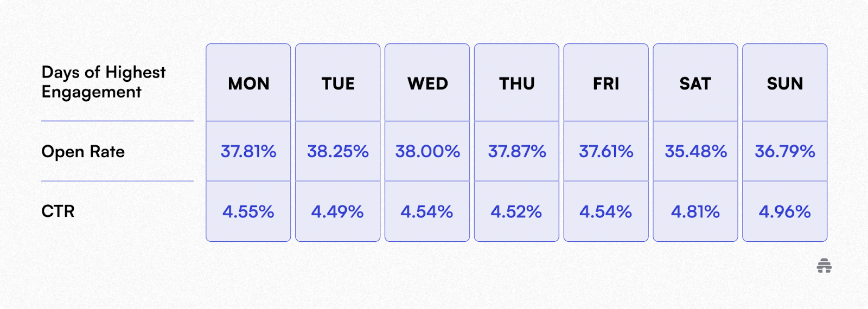Click Monday's 4.55% CTR cell
This screenshot has height=309, width=868.
tap(248, 211)
